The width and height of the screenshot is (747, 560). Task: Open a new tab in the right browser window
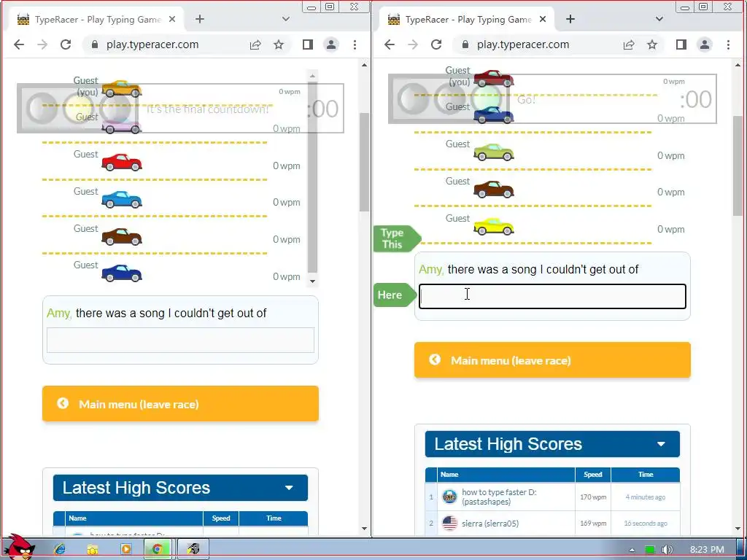(570, 19)
